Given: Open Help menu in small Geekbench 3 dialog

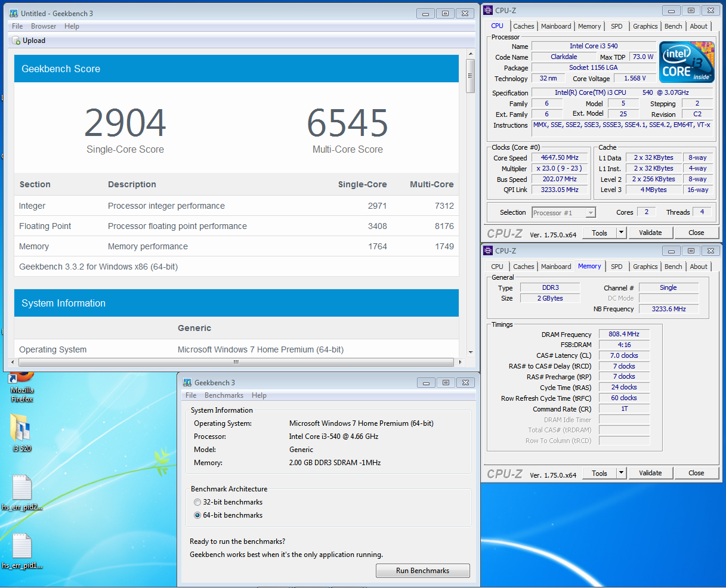Looking at the screenshot, I should 259,395.
